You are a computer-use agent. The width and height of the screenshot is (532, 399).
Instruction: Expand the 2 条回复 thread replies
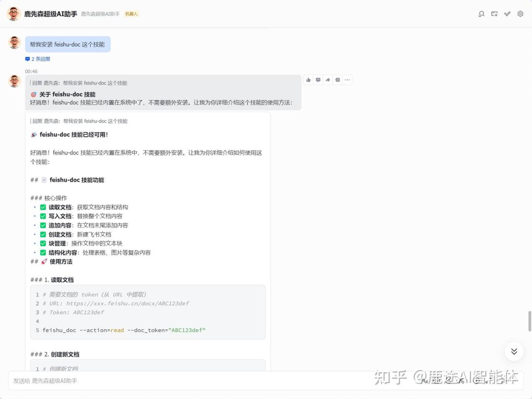pos(38,59)
